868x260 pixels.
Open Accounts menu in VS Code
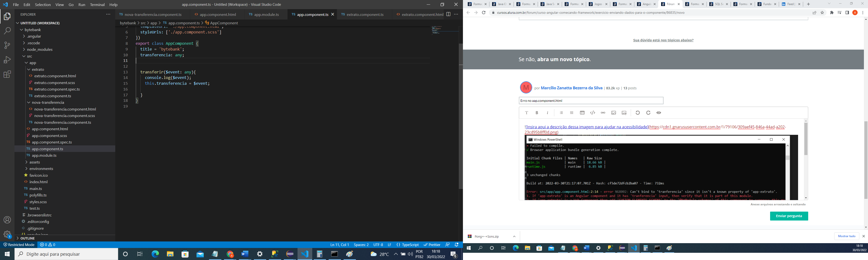(x=7, y=220)
